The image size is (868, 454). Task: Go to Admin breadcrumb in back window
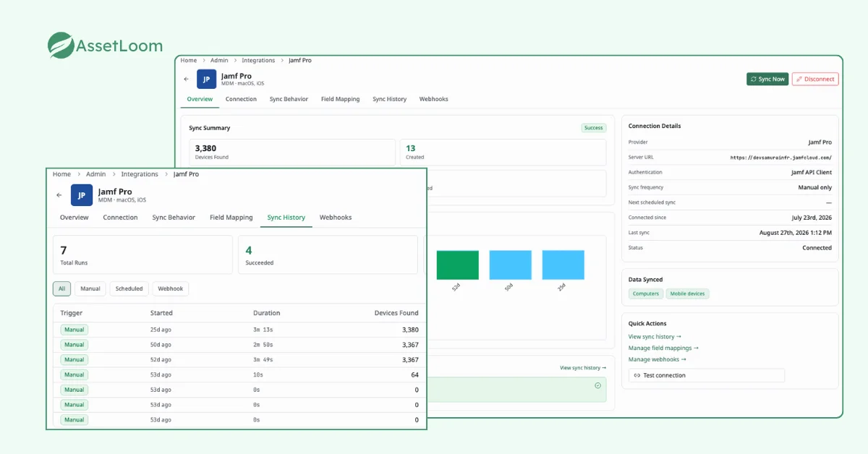(x=219, y=61)
